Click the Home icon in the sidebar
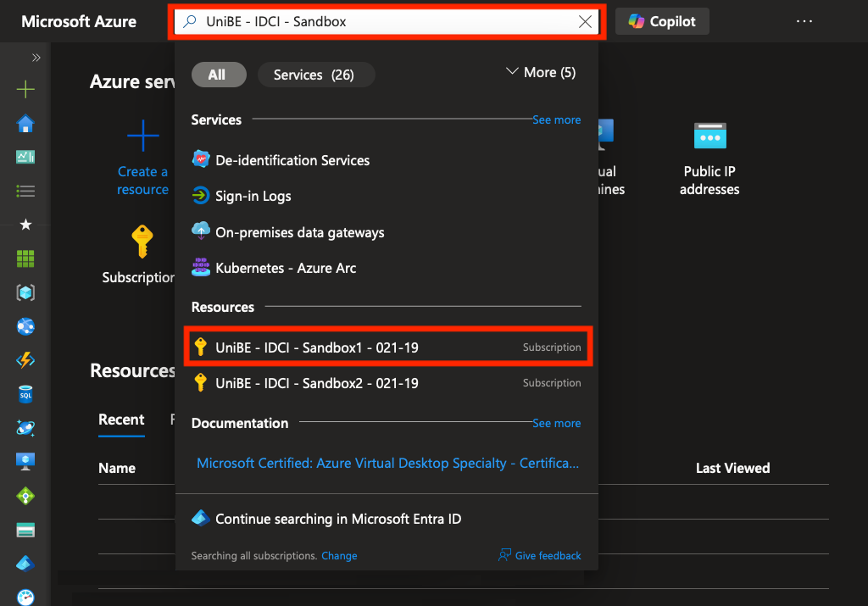The width and height of the screenshot is (868, 606). [25, 125]
